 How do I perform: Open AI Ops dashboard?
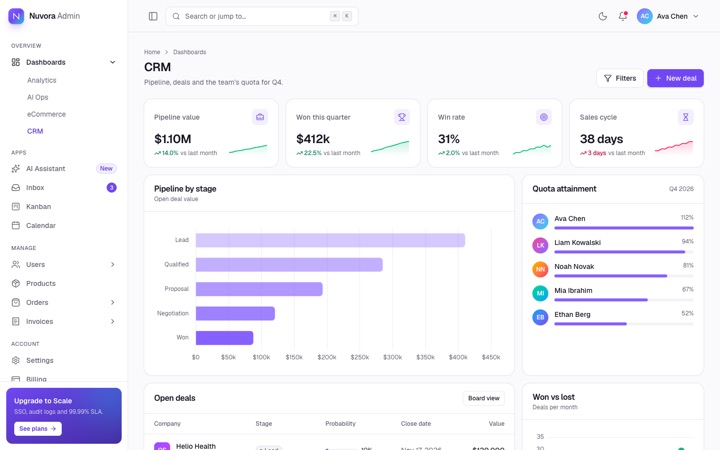(x=38, y=97)
